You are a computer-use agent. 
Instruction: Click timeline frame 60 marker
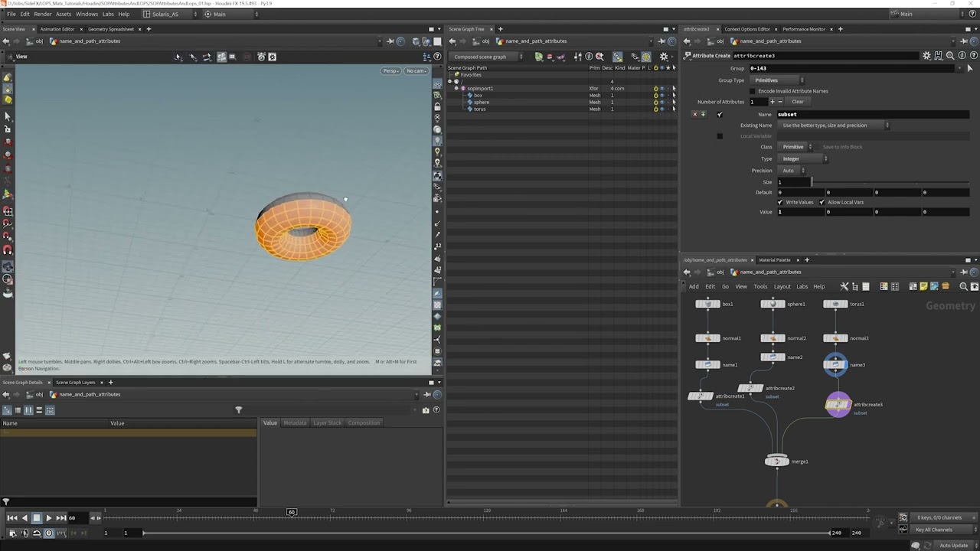[x=291, y=512]
